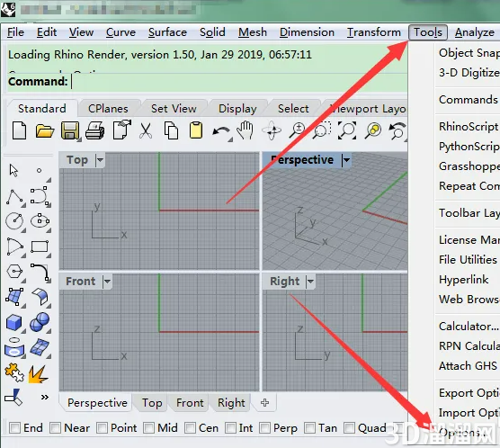This screenshot has width=500, height=448.
Task: Select the Boolean Union spheres tool
Action: (40, 322)
